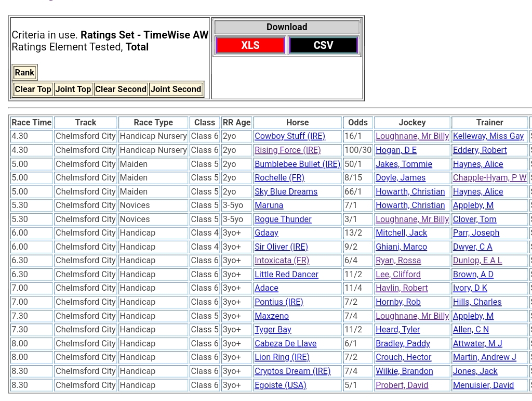View trainer Dunlop, E A L
The width and height of the screenshot is (532, 401).
(x=477, y=261)
